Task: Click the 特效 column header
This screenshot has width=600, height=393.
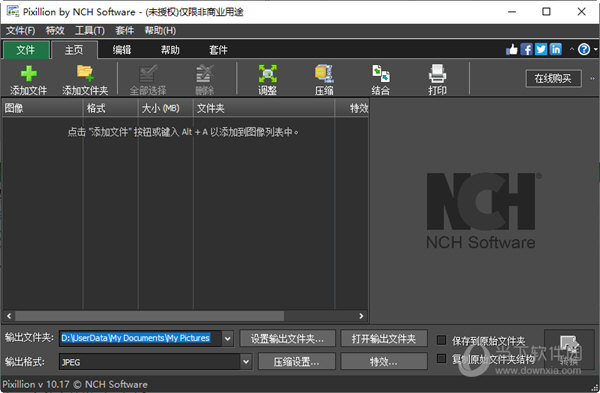Action: coord(352,108)
